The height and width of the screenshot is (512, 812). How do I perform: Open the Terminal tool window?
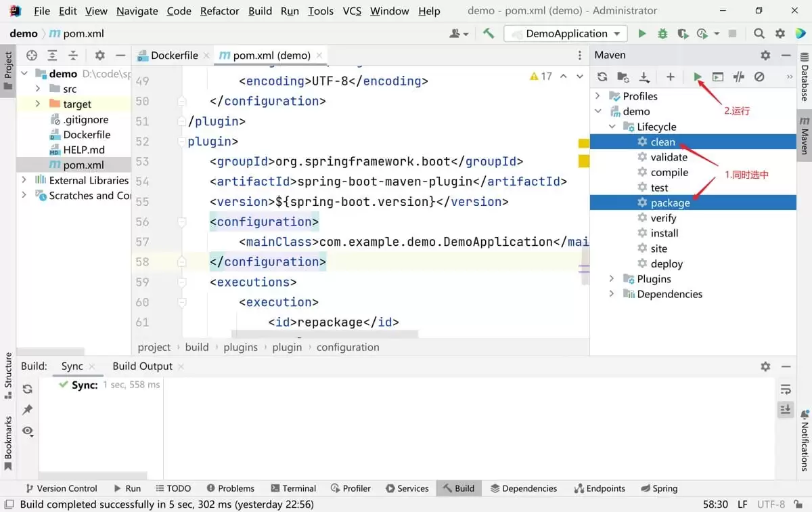(x=294, y=488)
